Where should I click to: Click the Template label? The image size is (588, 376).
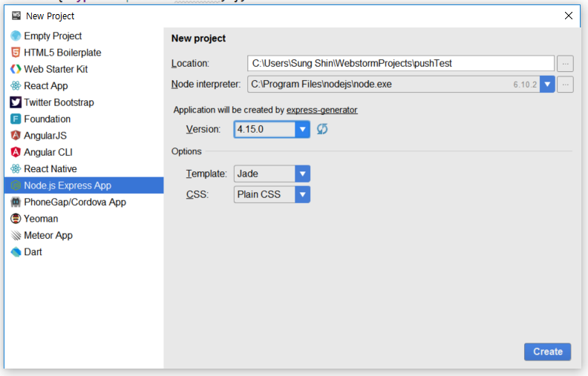coord(206,174)
